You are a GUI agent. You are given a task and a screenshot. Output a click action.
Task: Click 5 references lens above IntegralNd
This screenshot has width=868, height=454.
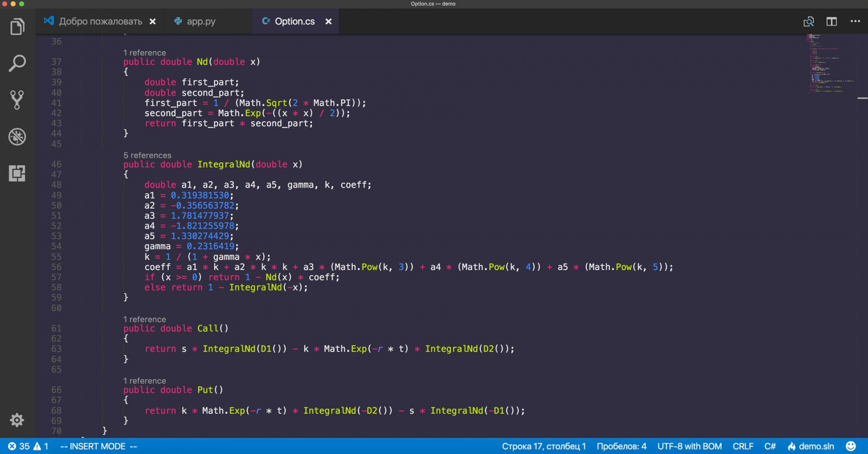coord(147,155)
